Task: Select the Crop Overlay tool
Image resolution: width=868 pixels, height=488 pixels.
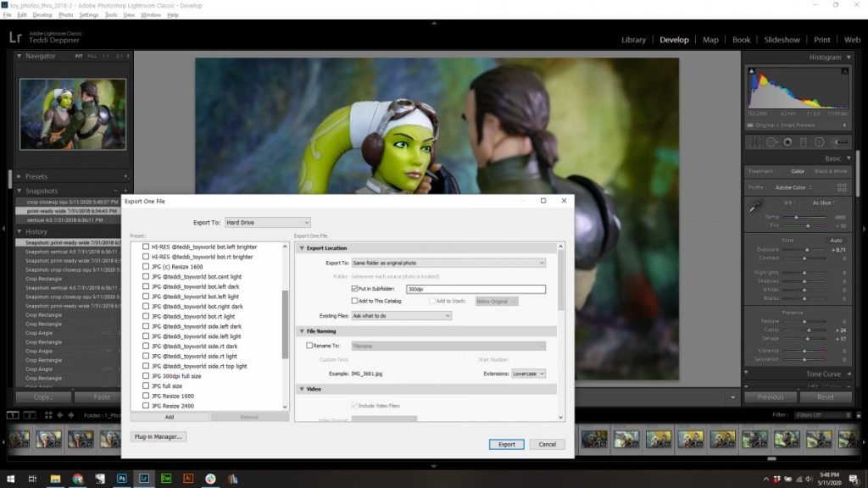Action: point(754,142)
